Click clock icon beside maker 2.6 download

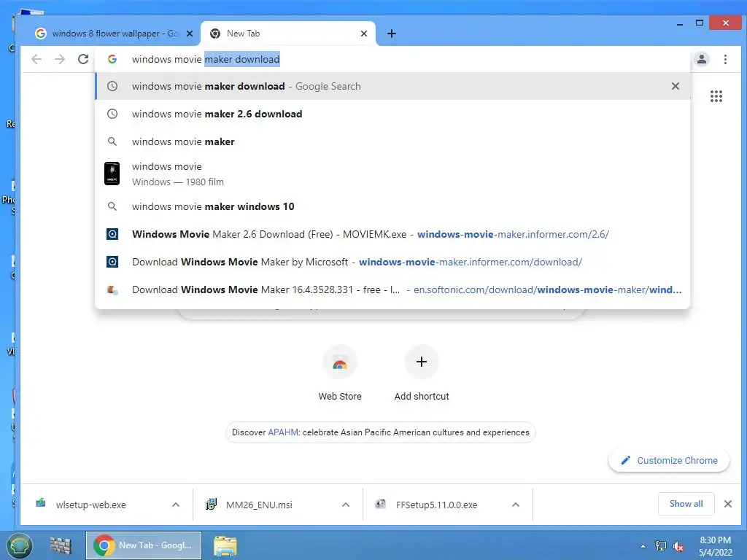pyautogui.click(x=112, y=114)
